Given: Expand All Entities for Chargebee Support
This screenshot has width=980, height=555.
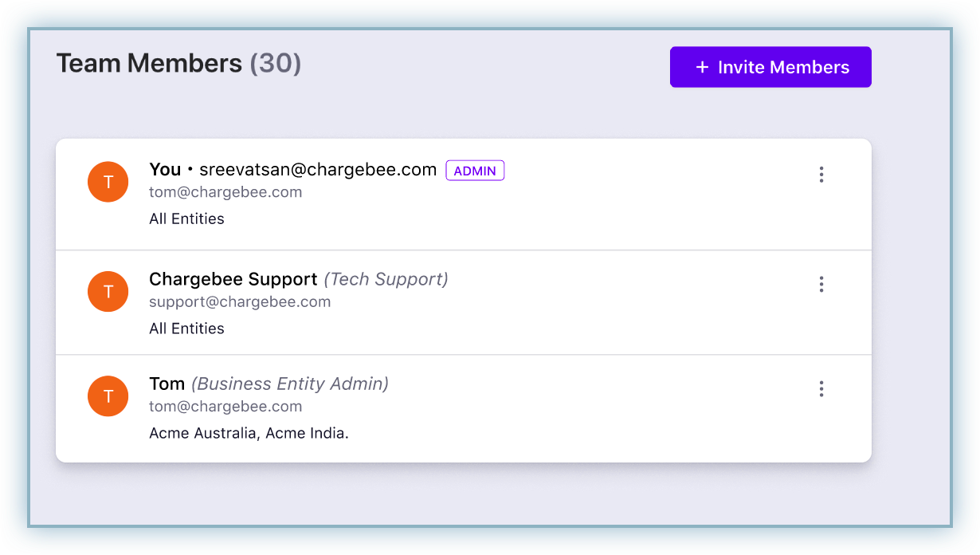Looking at the screenshot, I should 186,328.
